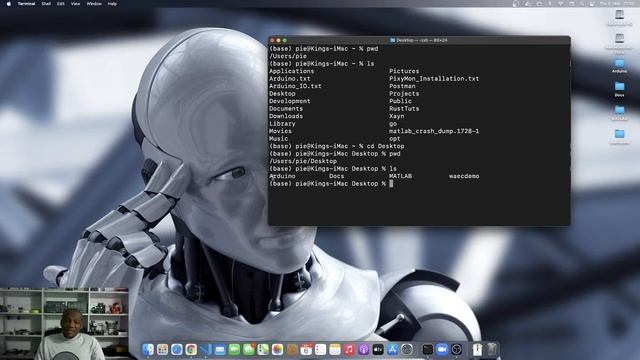Viewport: 640px width, 360px height.
Task: Open Apple TV from the dock
Action: 378,349
